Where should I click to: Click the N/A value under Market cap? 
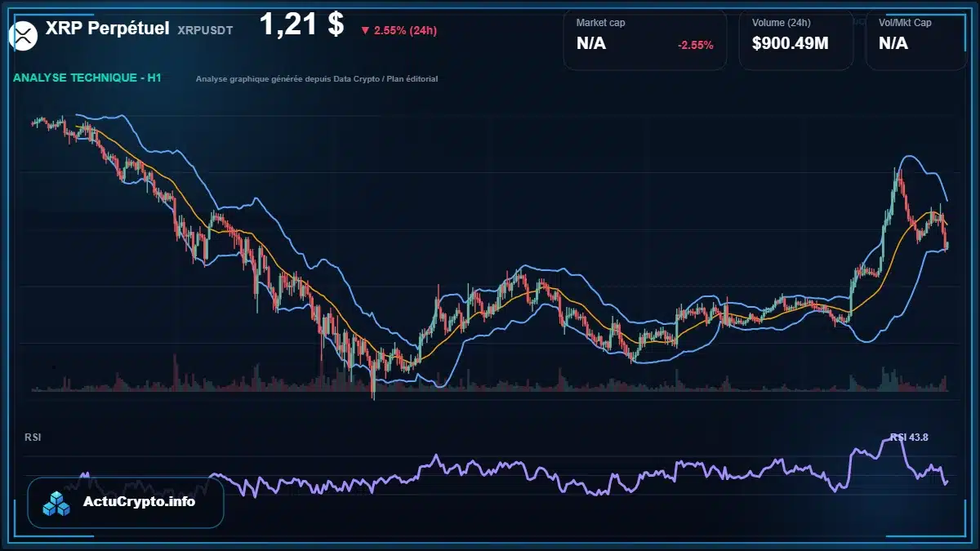click(591, 43)
